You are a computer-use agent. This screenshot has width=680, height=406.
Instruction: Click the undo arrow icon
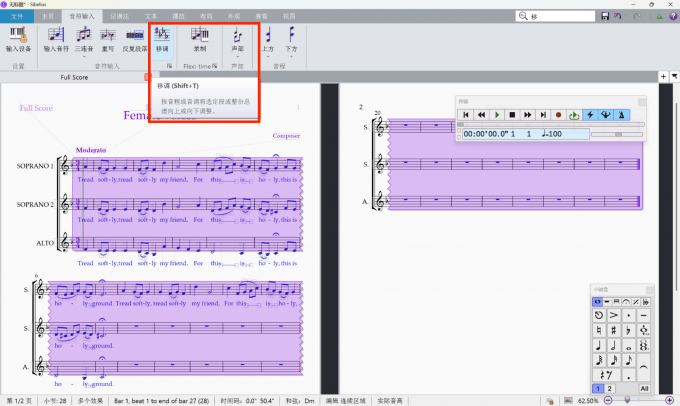618,16
